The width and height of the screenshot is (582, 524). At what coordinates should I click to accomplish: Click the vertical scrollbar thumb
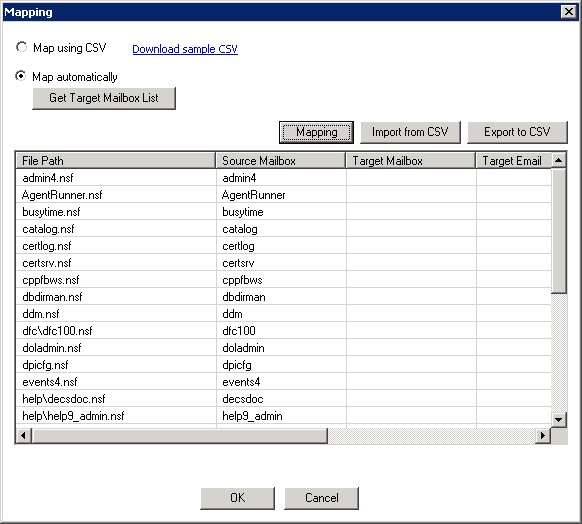click(559, 231)
